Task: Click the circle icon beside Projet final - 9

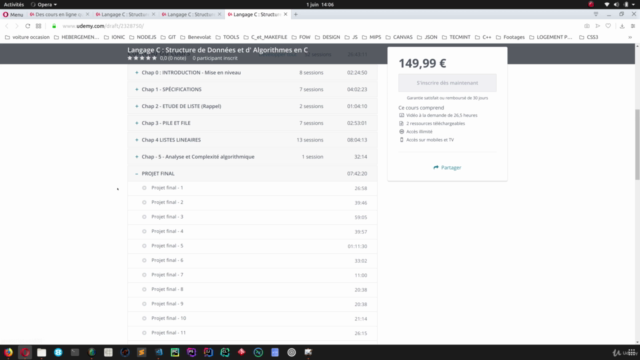Action: 144,304
